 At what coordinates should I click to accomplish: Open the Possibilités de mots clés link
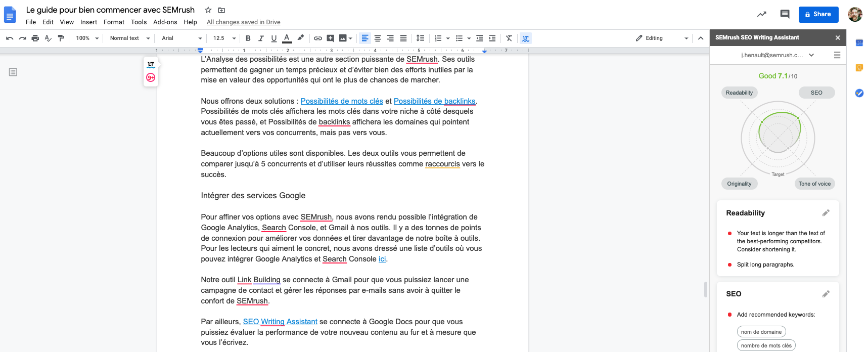342,101
